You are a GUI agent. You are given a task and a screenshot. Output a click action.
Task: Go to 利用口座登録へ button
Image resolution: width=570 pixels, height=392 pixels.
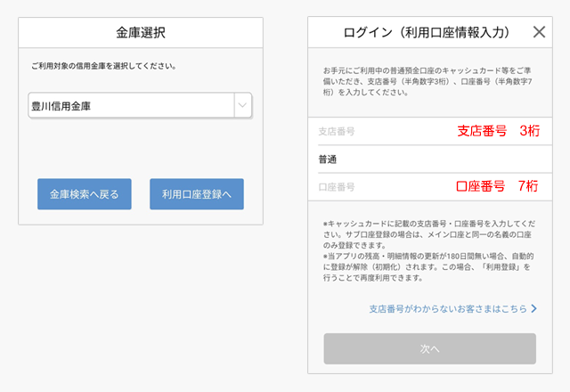197,194
